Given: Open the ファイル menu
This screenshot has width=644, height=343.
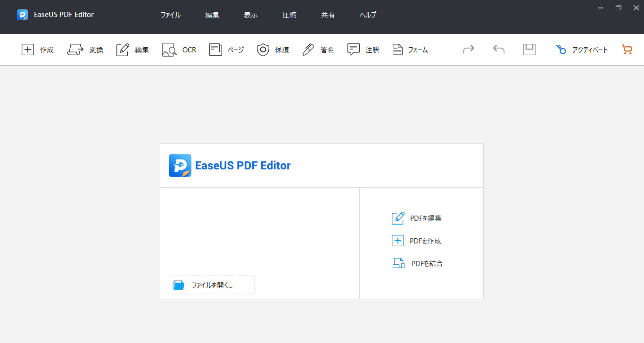Looking at the screenshot, I should [171, 15].
